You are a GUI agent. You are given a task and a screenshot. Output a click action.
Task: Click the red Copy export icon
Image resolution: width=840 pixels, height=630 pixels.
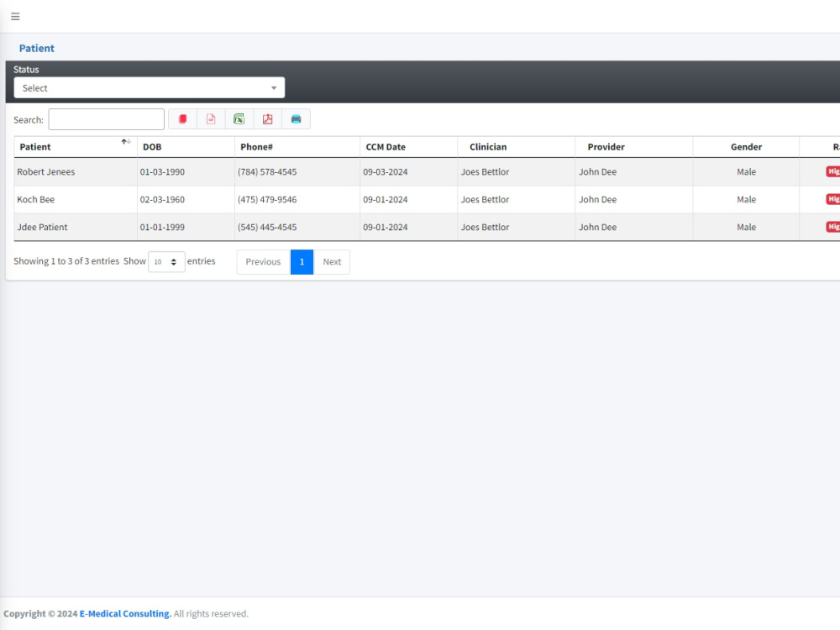(182, 119)
